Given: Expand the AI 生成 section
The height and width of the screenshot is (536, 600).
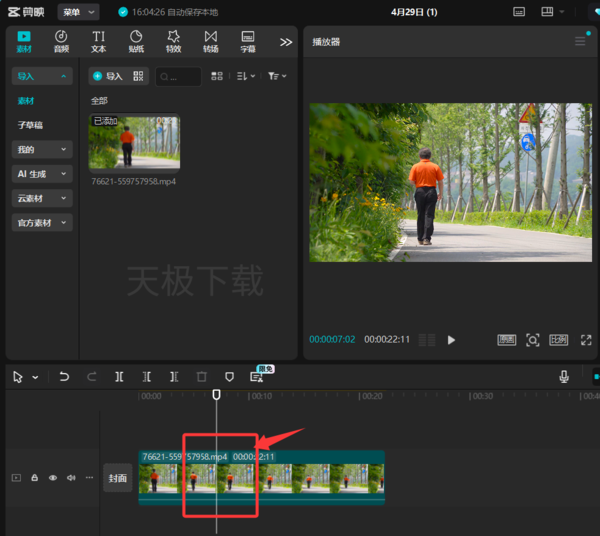Looking at the screenshot, I should point(42,174).
